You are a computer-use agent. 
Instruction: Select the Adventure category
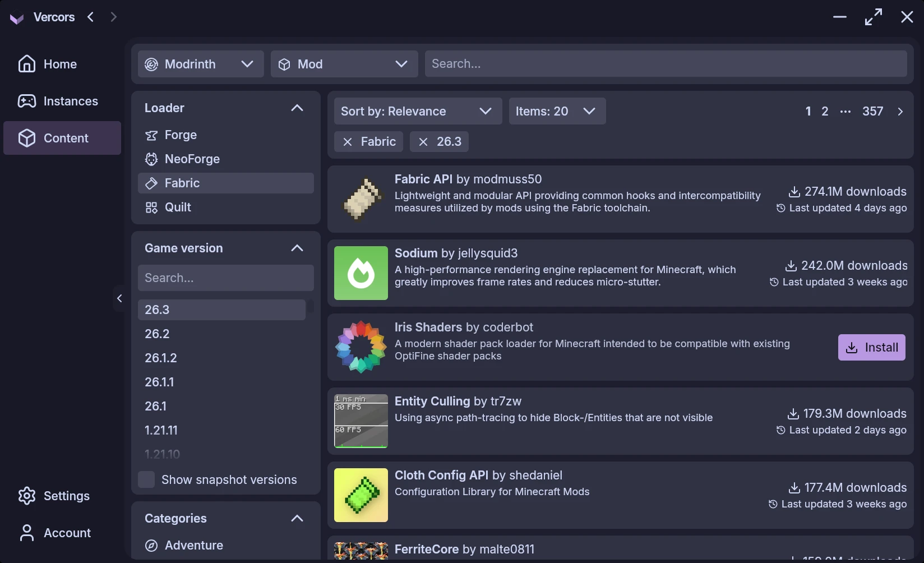coord(226,545)
